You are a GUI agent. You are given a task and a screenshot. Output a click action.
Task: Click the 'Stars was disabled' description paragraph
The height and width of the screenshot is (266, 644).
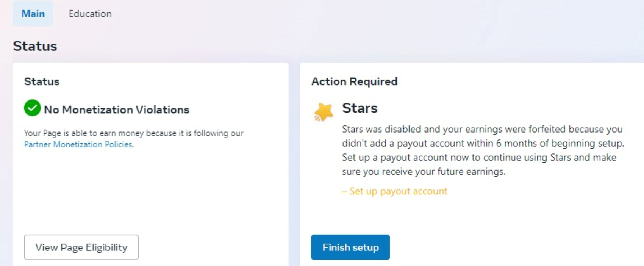click(483, 150)
